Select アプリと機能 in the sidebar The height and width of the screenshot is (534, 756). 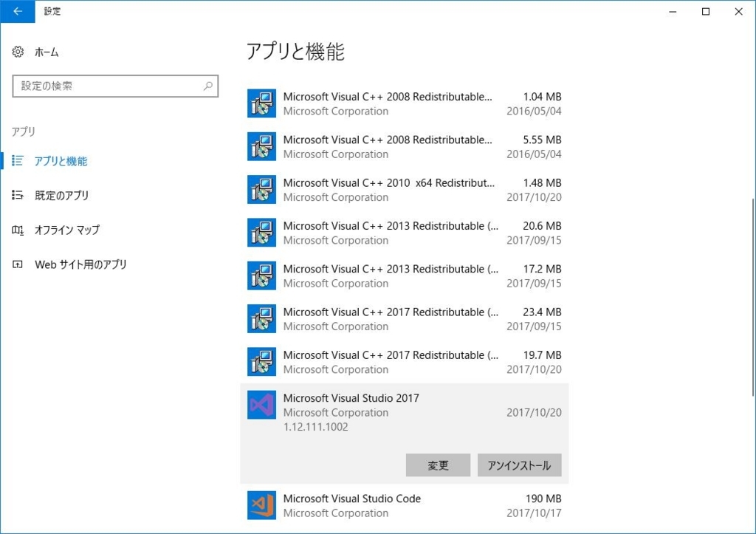[61, 160]
